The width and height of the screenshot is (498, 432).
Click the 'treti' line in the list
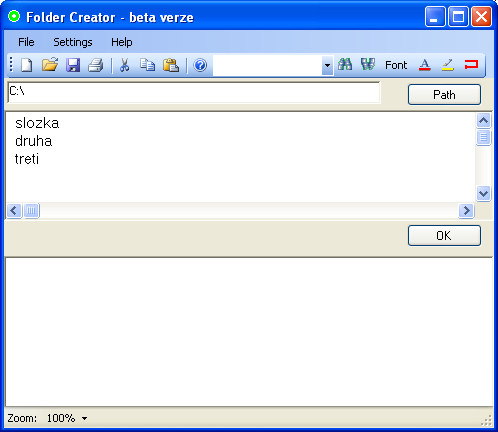(27, 159)
